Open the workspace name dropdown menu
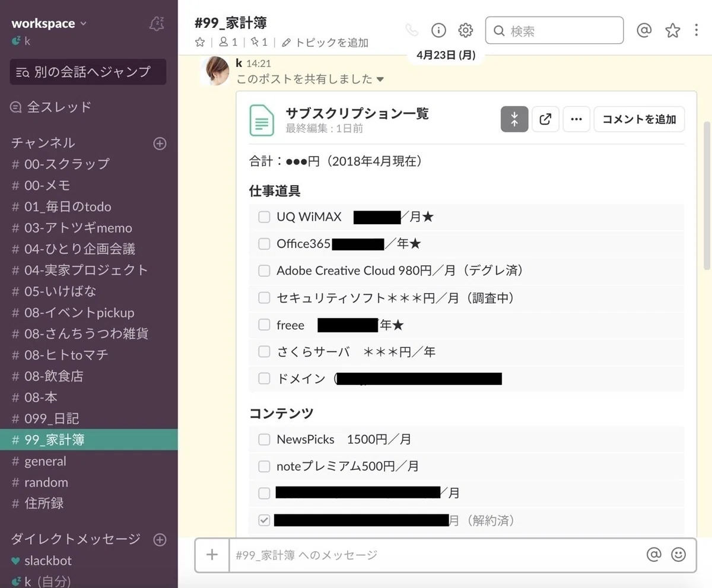Screen dimensions: 712x588 point(49,24)
